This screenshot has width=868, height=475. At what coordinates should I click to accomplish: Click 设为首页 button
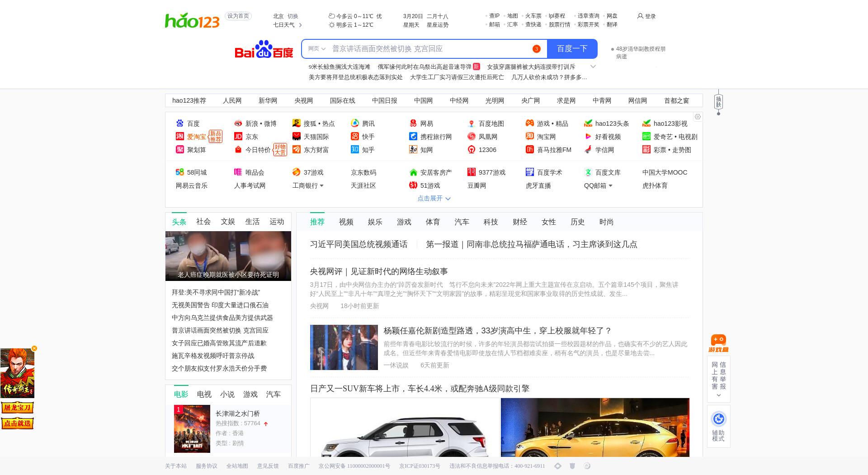(x=238, y=16)
